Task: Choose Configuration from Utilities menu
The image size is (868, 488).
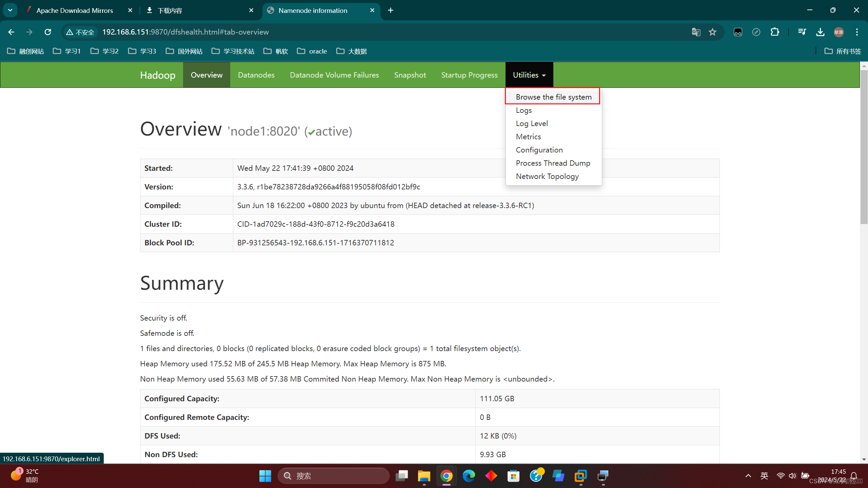Action: [x=539, y=150]
